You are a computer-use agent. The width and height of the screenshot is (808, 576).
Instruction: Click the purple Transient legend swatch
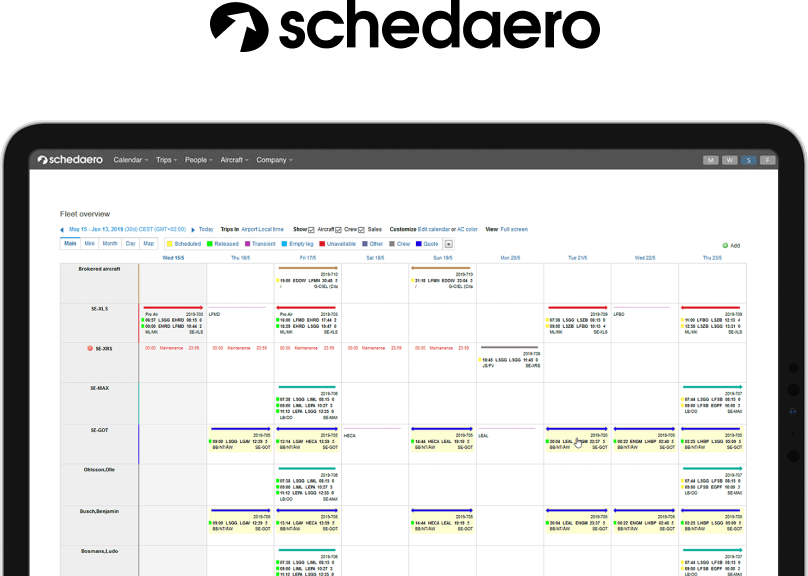click(247, 244)
